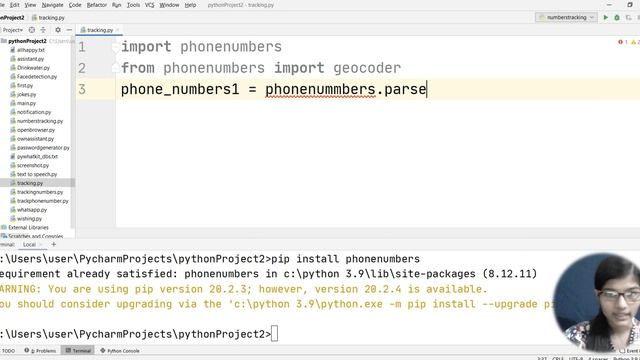This screenshot has width=640, height=360.
Task: Open ownassistant.py in project tree
Action: (x=36, y=139)
